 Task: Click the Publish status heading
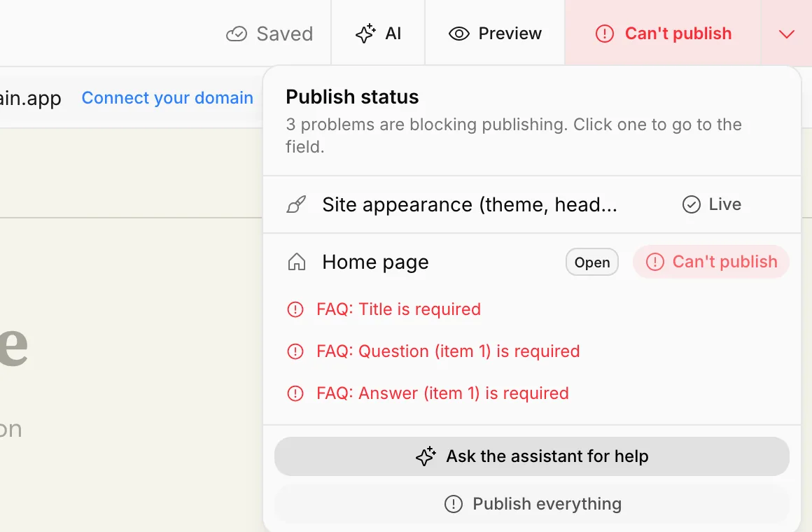pos(352,97)
